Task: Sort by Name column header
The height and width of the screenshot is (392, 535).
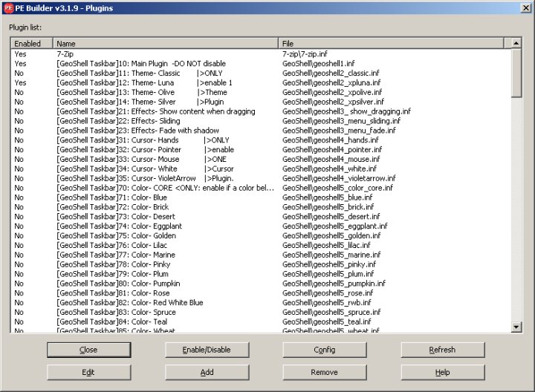Action: [x=166, y=44]
